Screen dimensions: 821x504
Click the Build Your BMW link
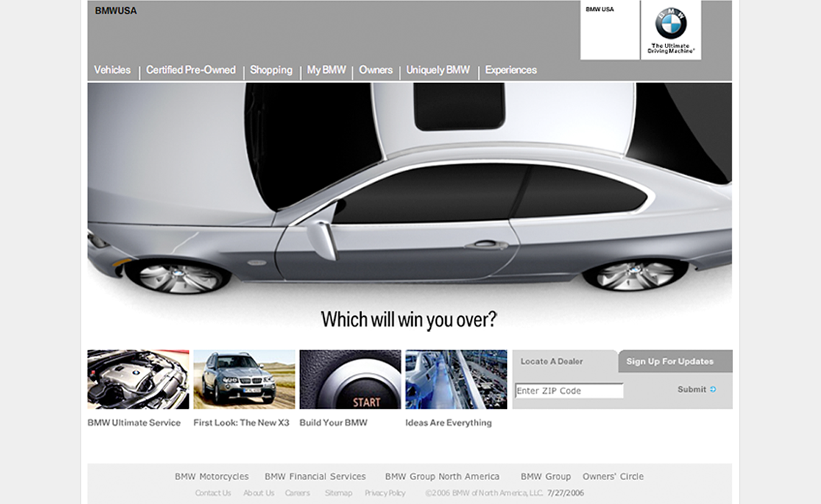point(333,423)
